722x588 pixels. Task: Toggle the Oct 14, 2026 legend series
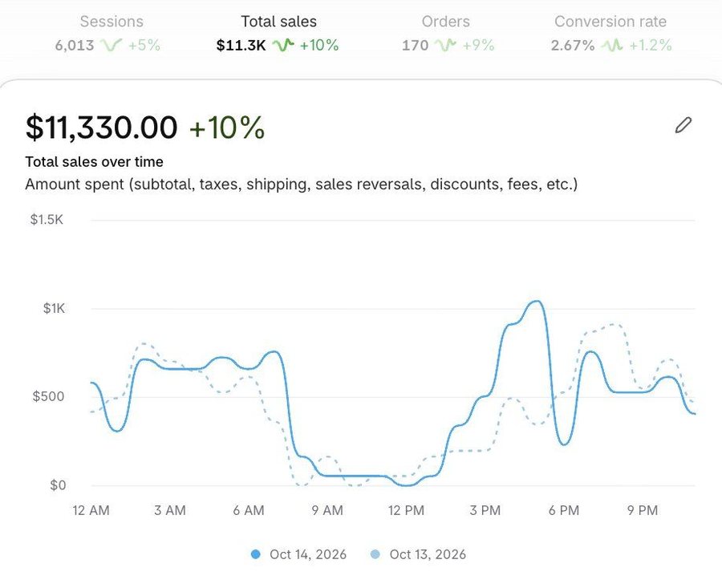click(298, 554)
